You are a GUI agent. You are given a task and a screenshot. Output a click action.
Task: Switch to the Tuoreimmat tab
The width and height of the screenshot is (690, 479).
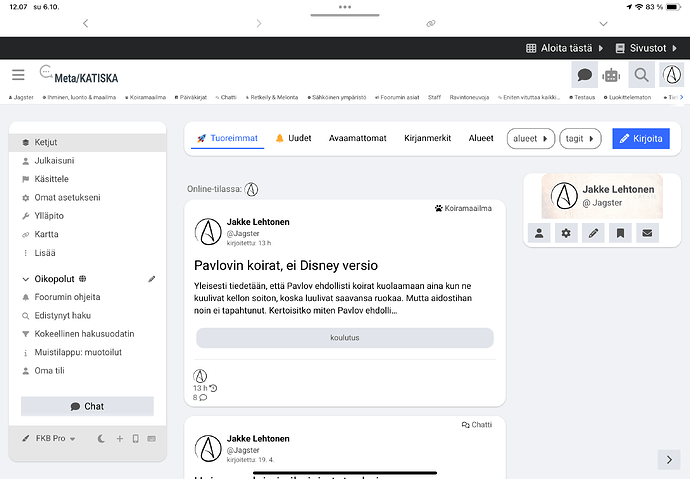tap(228, 138)
